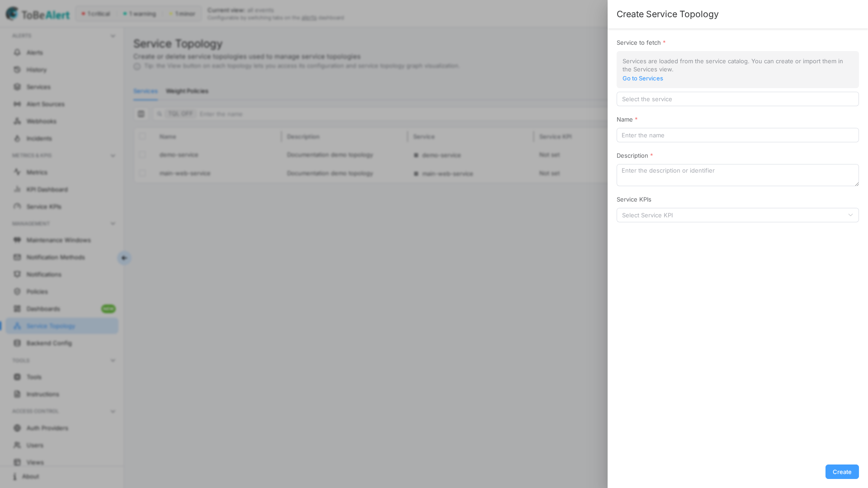Open the Service KPIs gauge icon
Image resolution: width=868 pixels, height=488 pixels.
pos(17,206)
